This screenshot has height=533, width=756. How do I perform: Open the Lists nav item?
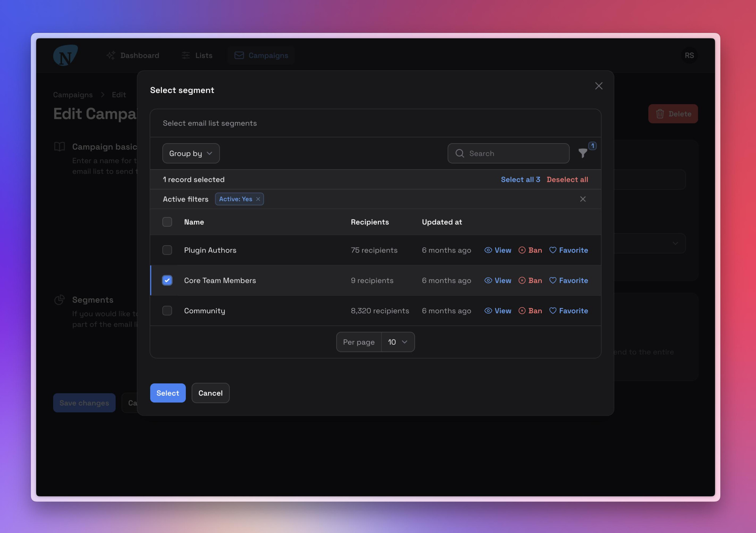[x=197, y=55]
